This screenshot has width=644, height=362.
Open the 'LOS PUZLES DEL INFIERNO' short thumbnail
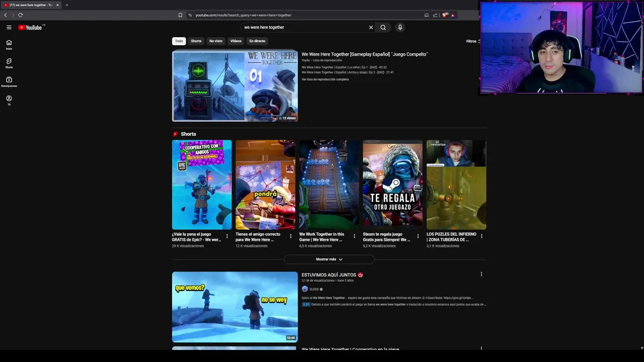(456, 185)
